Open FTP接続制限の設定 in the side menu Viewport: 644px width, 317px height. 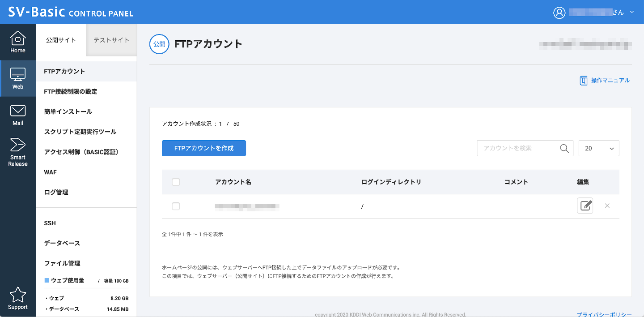pyautogui.click(x=72, y=91)
